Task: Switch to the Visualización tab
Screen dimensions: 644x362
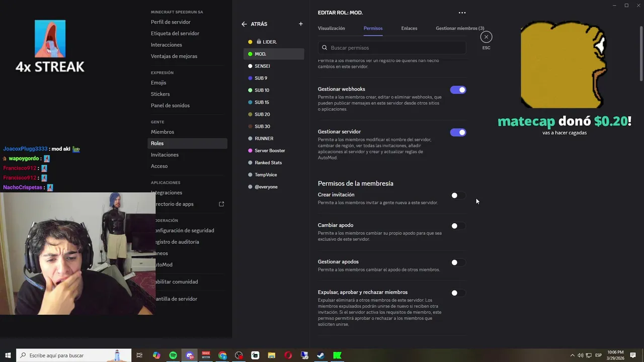Action: click(x=331, y=28)
